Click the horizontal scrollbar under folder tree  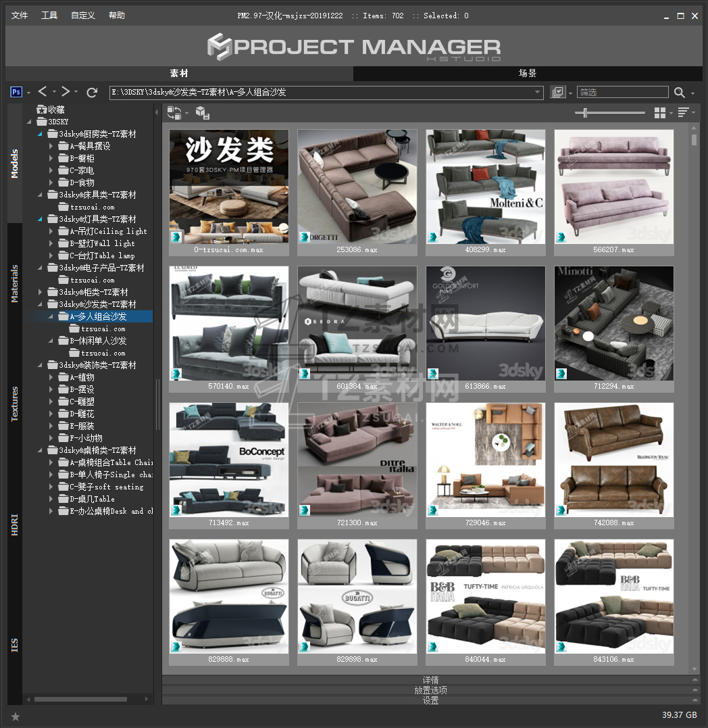80,699
